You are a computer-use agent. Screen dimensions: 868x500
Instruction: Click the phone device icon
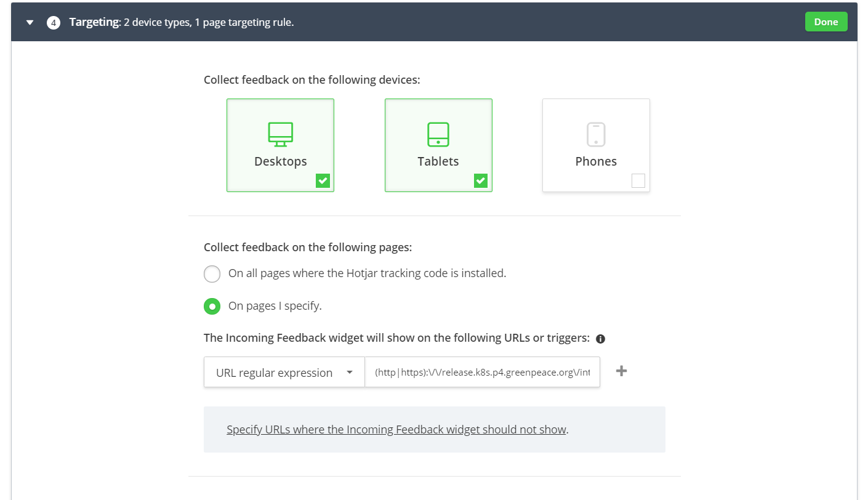[x=596, y=134]
